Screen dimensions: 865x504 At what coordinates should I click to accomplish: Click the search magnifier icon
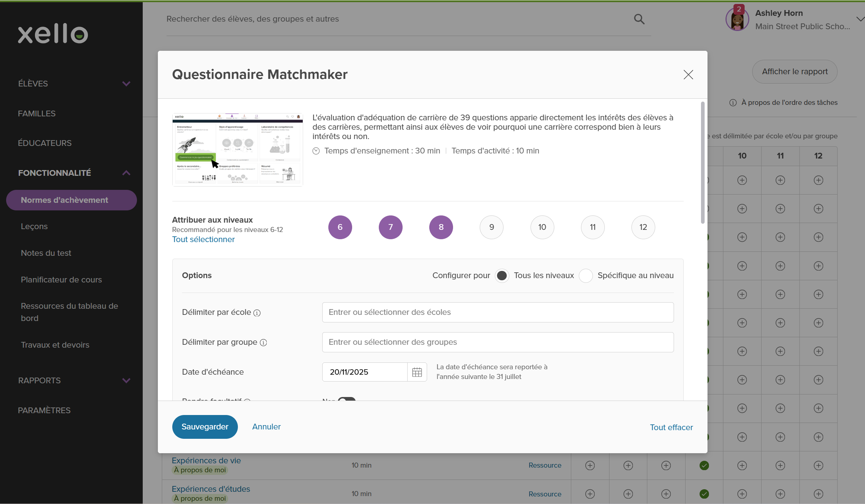point(639,19)
